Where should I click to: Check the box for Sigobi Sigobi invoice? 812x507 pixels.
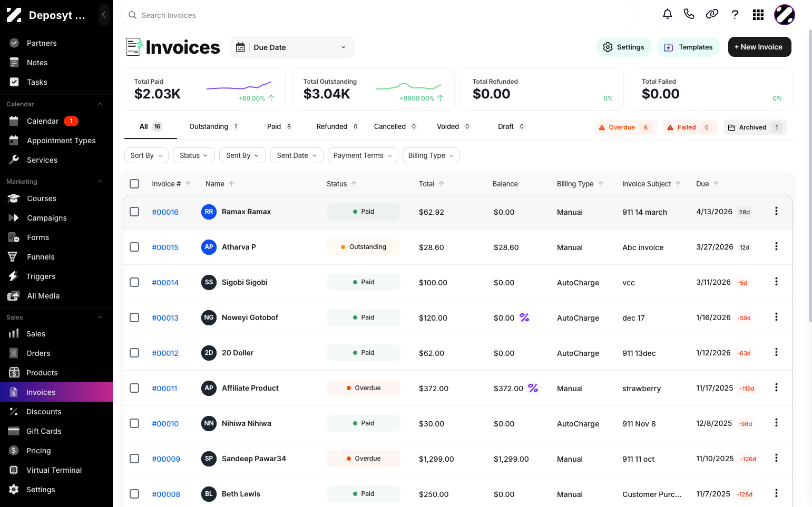coord(134,282)
